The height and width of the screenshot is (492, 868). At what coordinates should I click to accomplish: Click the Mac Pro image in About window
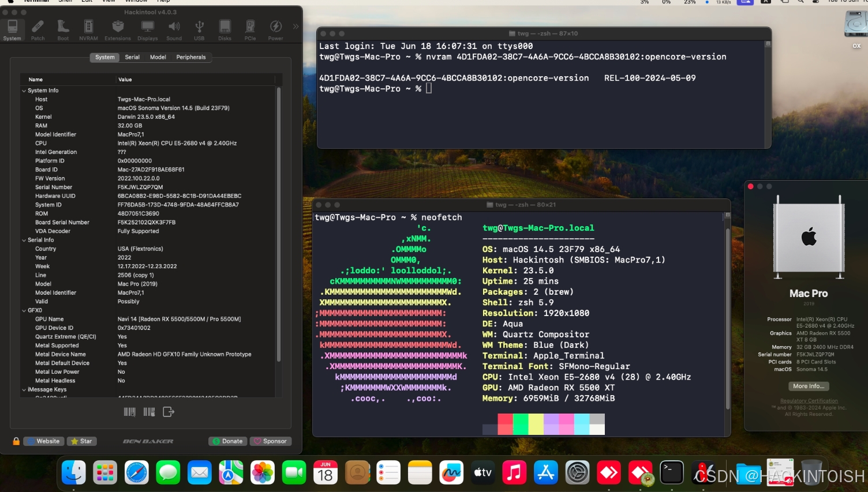809,237
